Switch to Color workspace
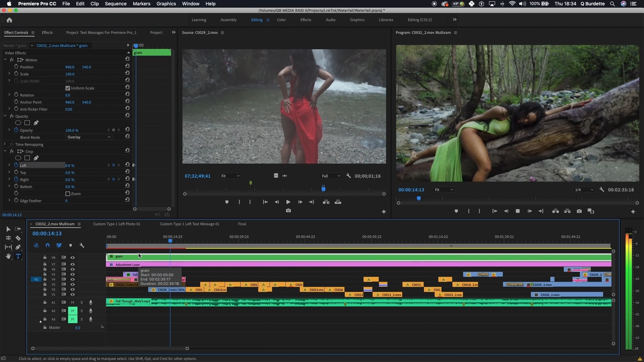The height and width of the screenshot is (362, 644). pos(281,20)
